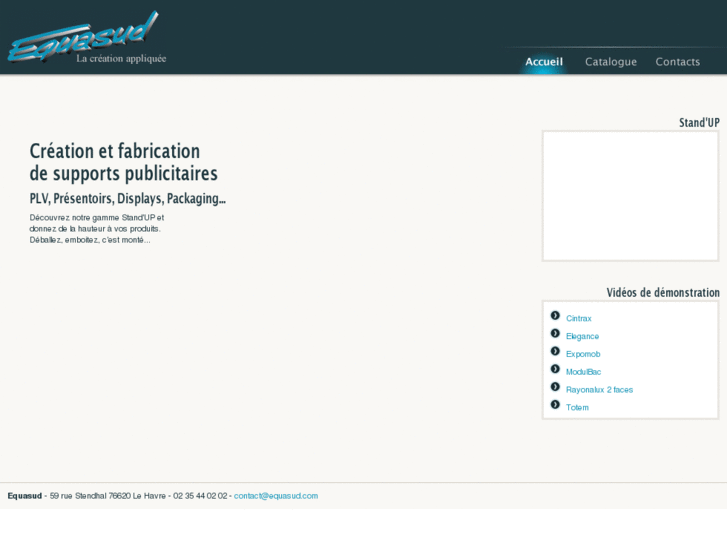Click the footer phone number 02 35 44 02 02
This screenshot has height=545, width=727.
click(200, 496)
